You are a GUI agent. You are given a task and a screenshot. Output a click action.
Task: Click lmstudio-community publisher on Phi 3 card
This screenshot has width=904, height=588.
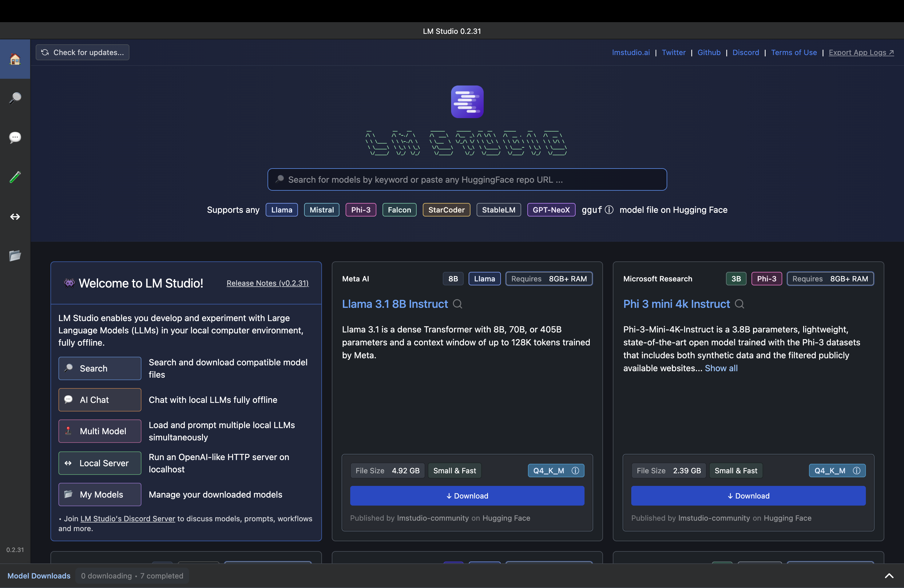714,518
